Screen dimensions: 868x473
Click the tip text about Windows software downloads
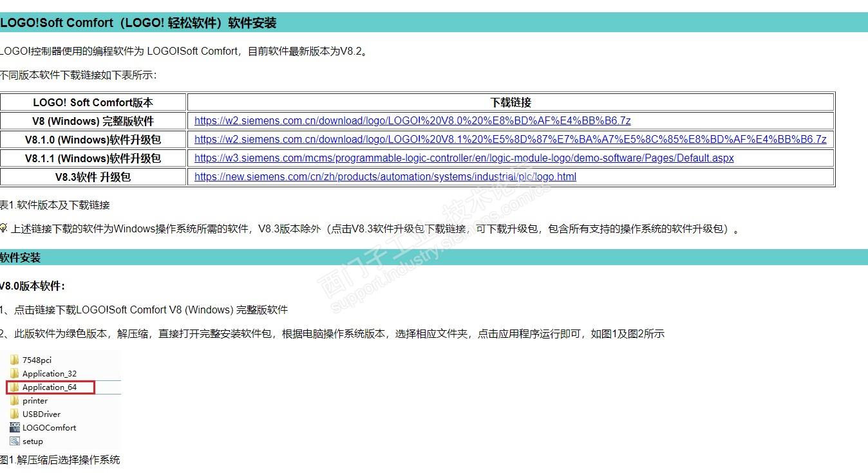[375, 228]
